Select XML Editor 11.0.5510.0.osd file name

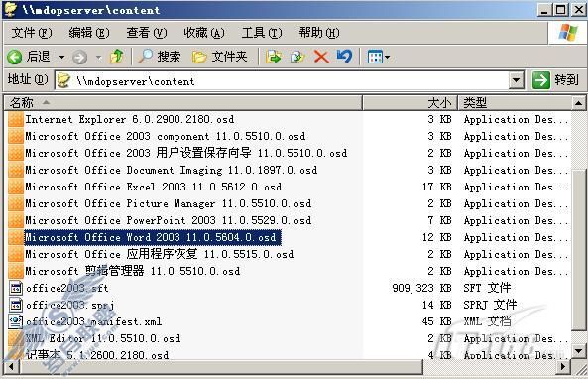coord(103,339)
